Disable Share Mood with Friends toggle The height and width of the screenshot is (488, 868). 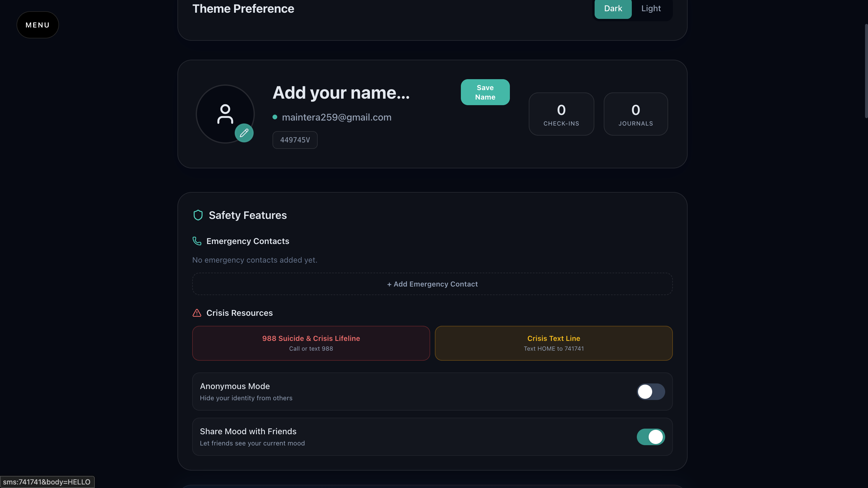pyautogui.click(x=650, y=437)
